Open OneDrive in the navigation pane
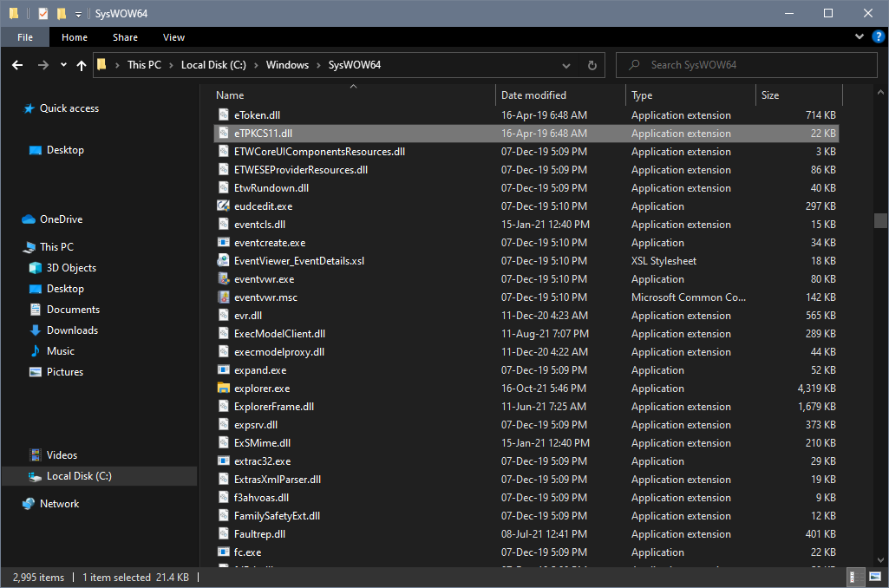Image resolution: width=889 pixels, height=588 pixels. click(62, 219)
